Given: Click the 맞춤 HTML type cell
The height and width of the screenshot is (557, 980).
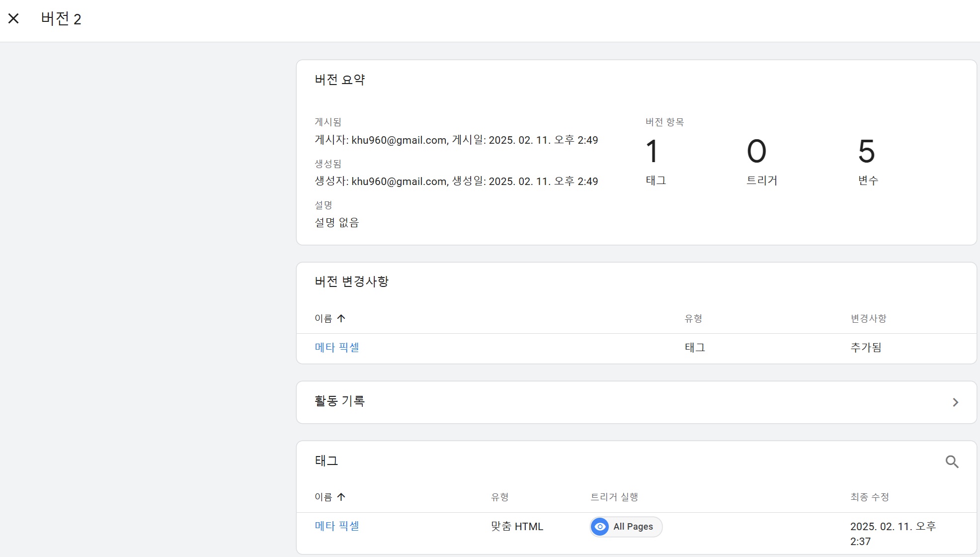Looking at the screenshot, I should click(x=517, y=527).
